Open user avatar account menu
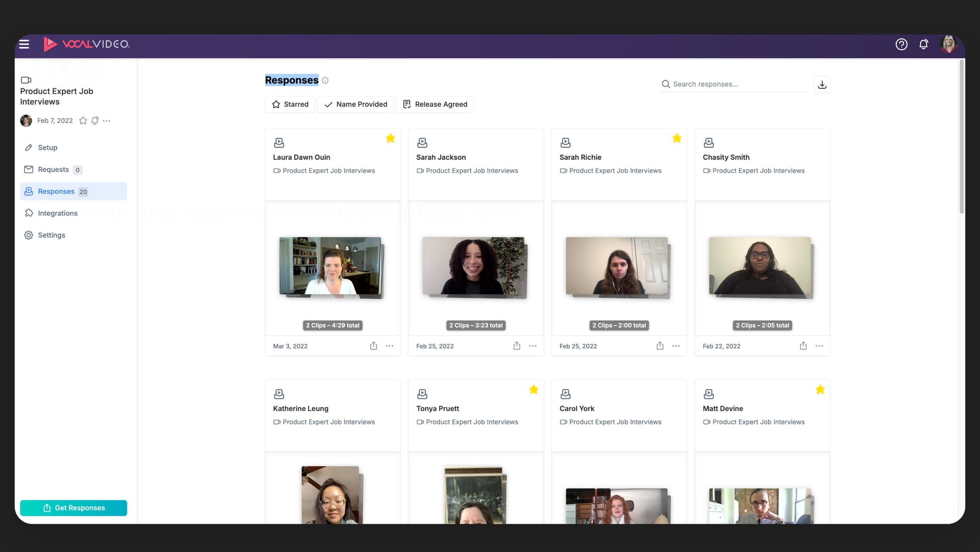This screenshot has width=980, height=552. coord(948,44)
